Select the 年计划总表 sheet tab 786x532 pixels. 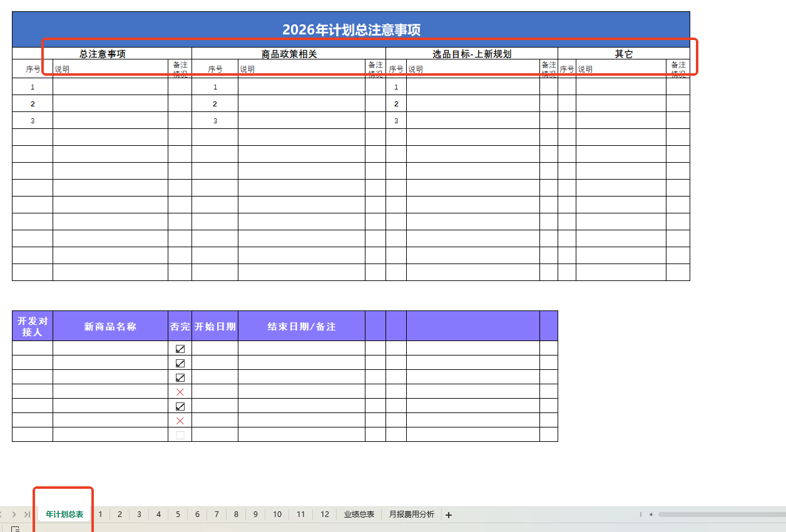click(x=64, y=514)
